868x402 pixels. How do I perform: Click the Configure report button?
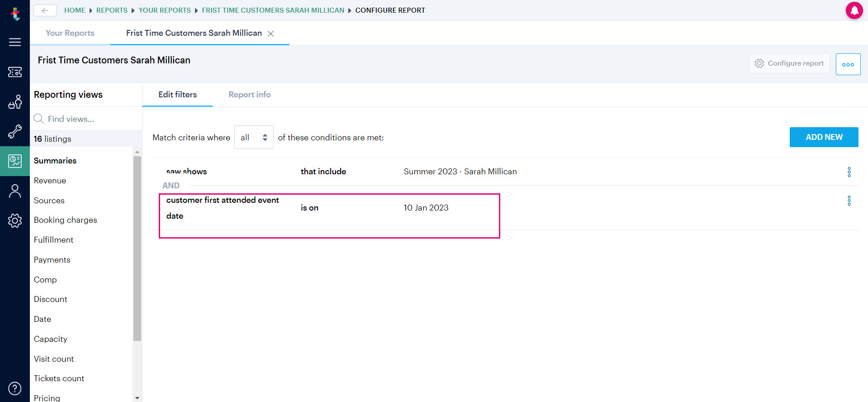tap(789, 63)
